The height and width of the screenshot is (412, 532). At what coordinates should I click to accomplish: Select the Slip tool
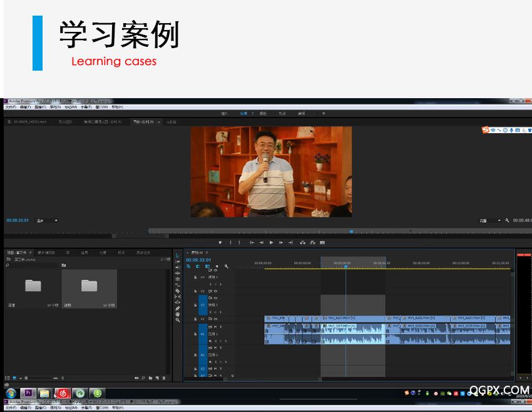(x=178, y=296)
